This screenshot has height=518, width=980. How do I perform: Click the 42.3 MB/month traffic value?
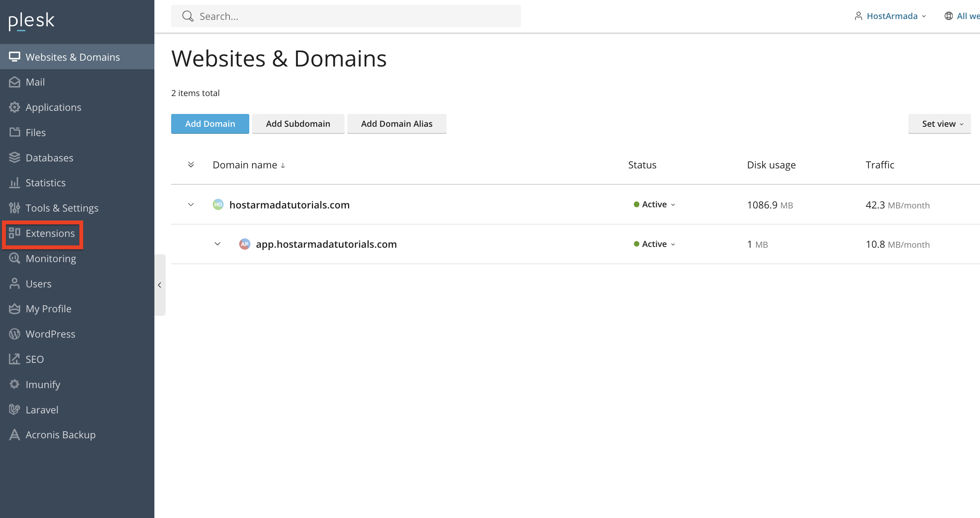click(898, 205)
